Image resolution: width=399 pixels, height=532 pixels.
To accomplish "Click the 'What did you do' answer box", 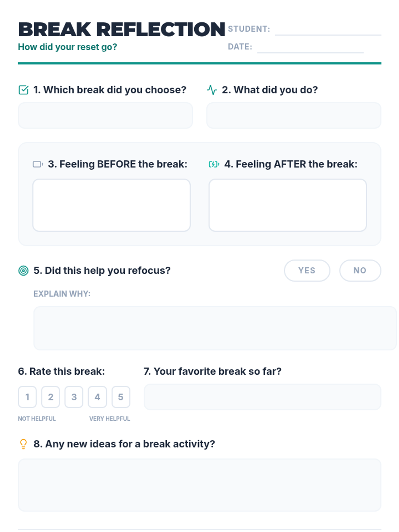I will pyautogui.click(x=294, y=115).
